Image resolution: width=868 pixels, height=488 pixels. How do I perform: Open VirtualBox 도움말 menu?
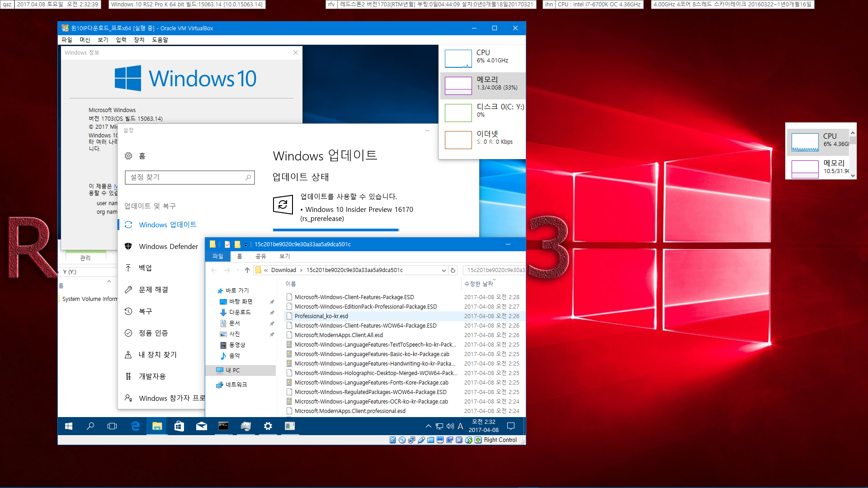pos(160,40)
